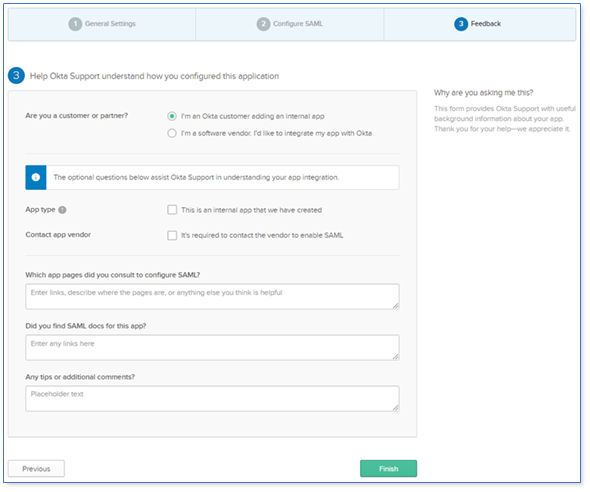Click the step 2 number badge

coord(263,24)
